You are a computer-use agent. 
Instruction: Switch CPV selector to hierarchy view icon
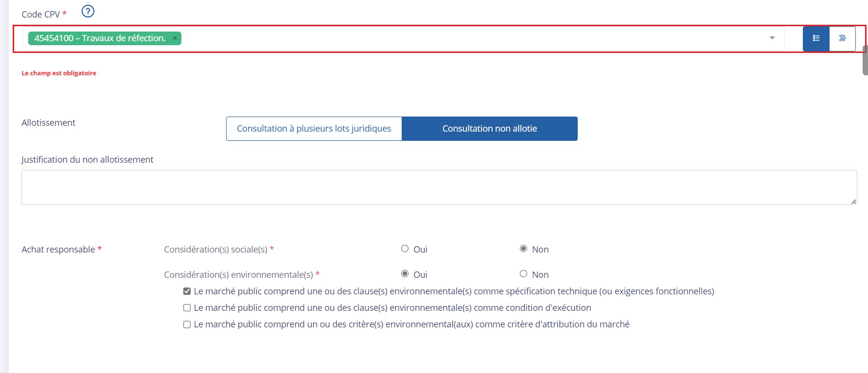842,38
